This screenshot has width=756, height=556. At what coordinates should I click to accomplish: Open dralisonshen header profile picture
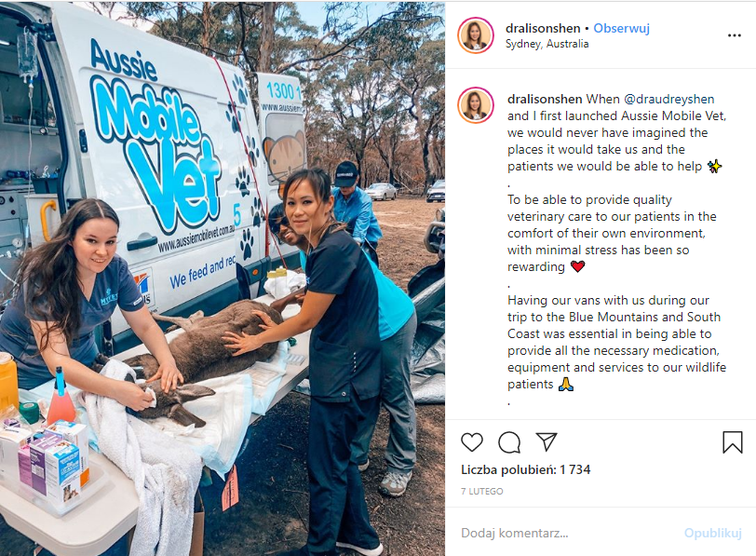[476, 35]
